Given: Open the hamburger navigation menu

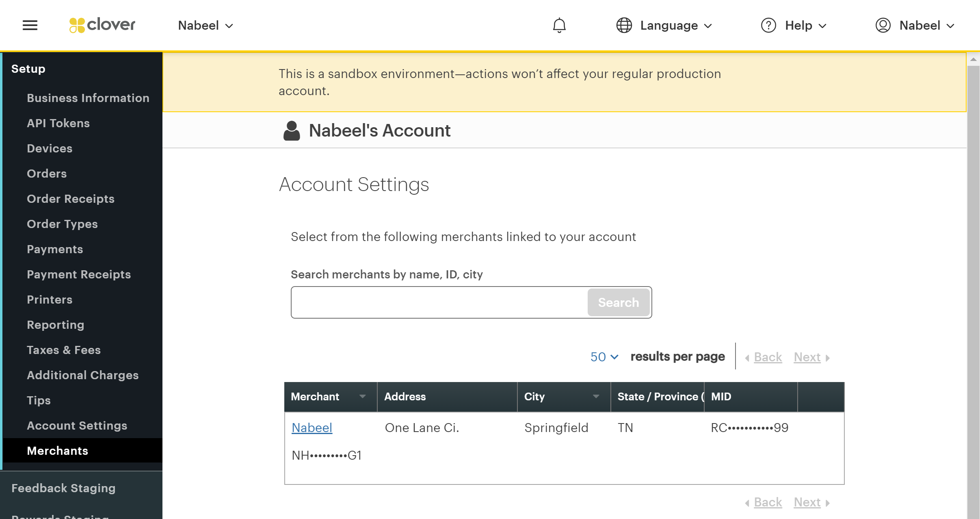Looking at the screenshot, I should 30,25.
